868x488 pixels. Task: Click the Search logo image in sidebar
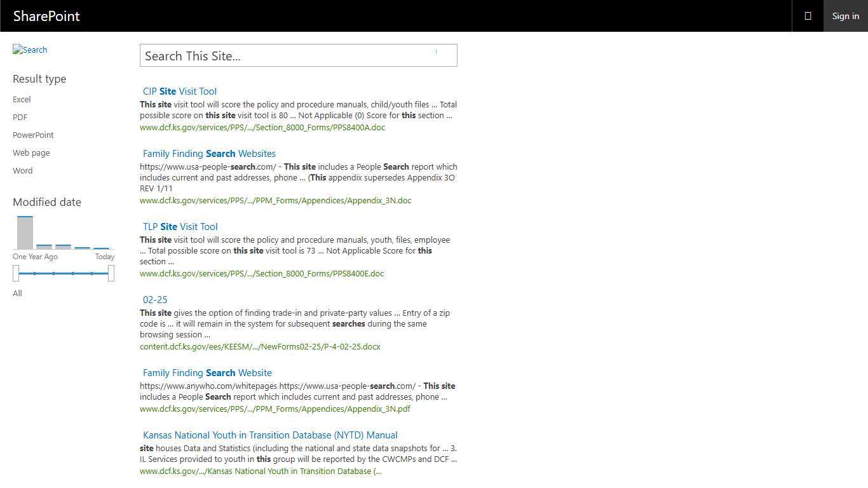[30, 50]
